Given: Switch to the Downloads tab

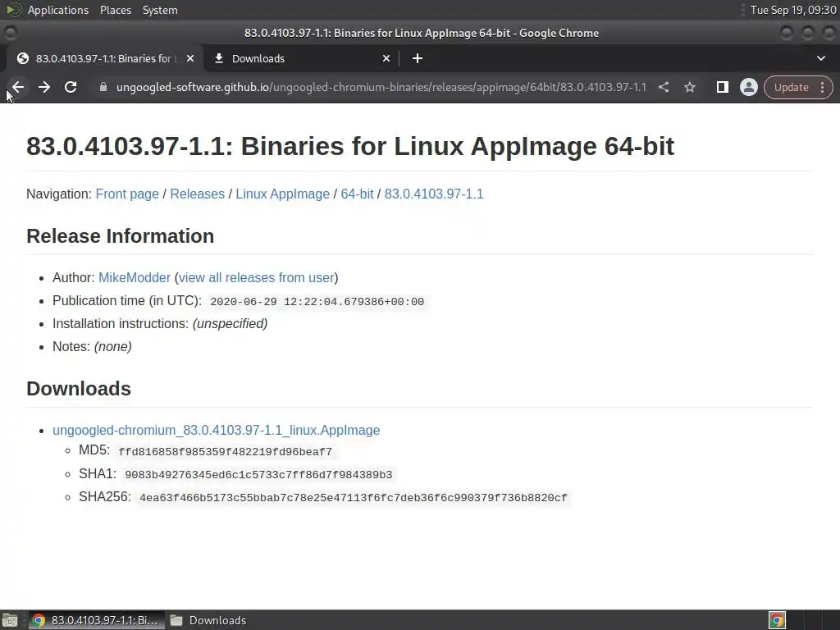Looking at the screenshot, I should [302, 58].
